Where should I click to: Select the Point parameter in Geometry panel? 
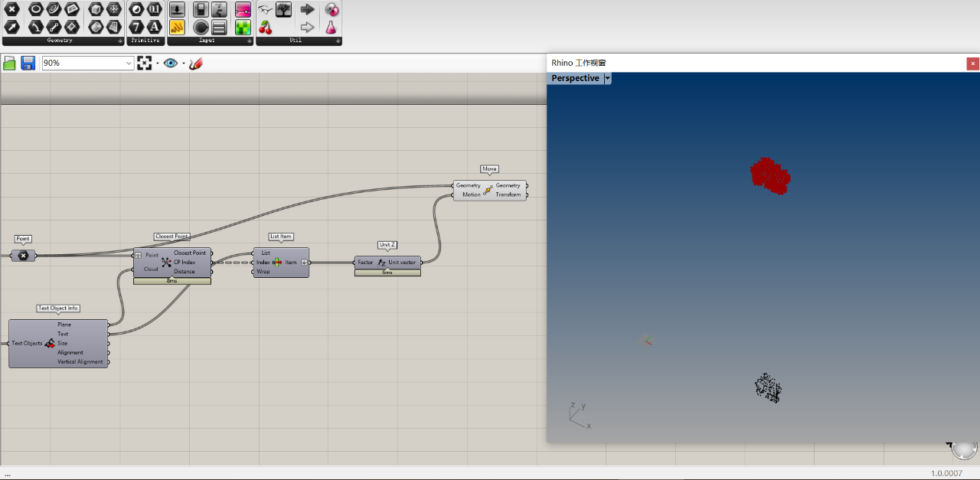click(x=12, y=9)
